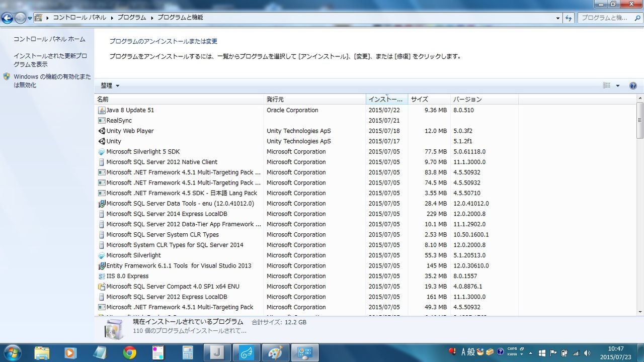Click the network signal tray icon
This screenshot has height=362, width=644.
click(x=576, y=353)
